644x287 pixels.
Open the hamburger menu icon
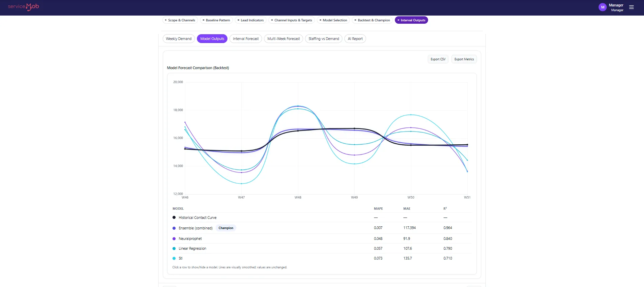[631, 7]
